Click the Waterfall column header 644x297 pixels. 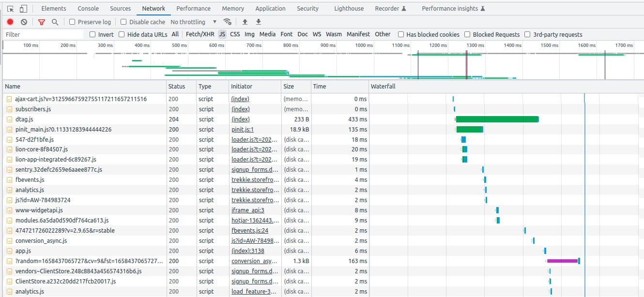(506, 86)
